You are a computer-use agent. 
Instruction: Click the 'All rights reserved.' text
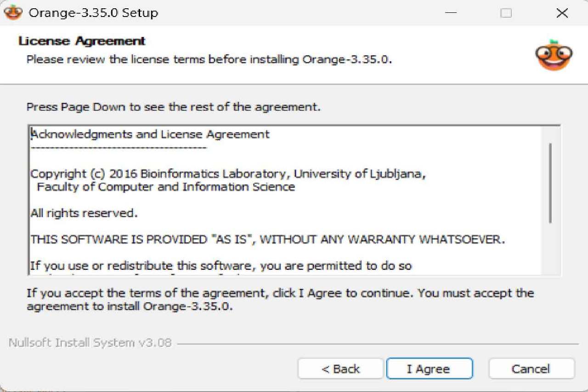84,213
